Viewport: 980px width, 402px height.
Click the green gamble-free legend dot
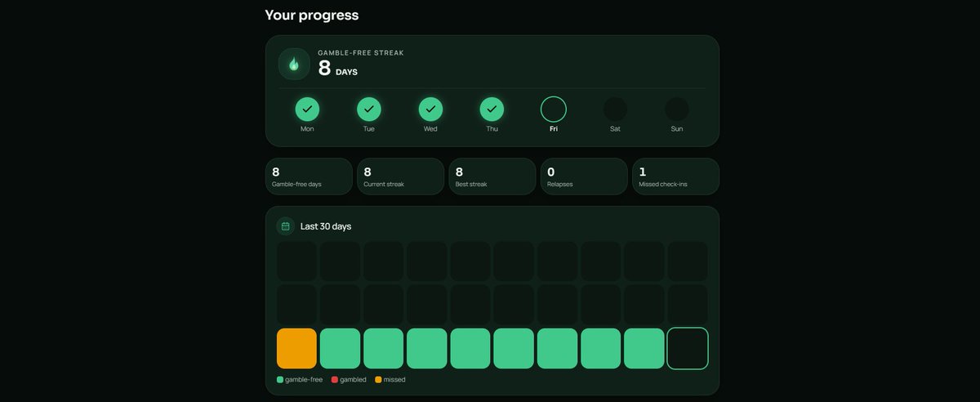[280, 380]
